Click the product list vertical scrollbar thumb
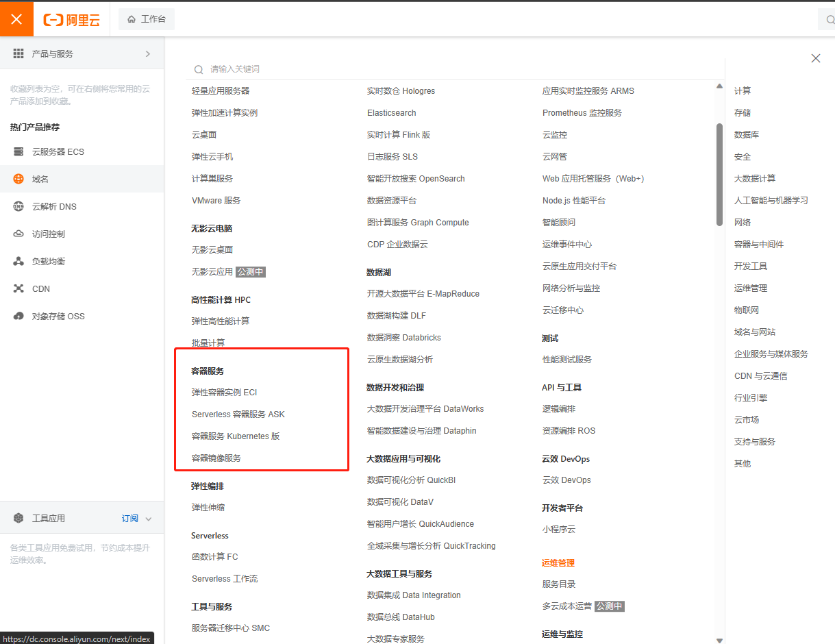The image size is (835, 644). coord(719,175)
